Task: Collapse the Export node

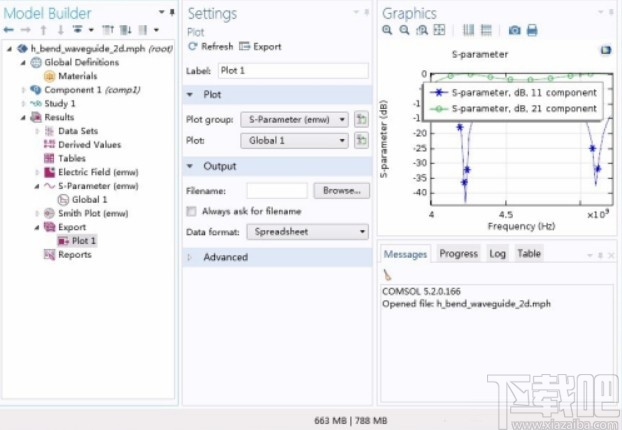Action: 37,227
